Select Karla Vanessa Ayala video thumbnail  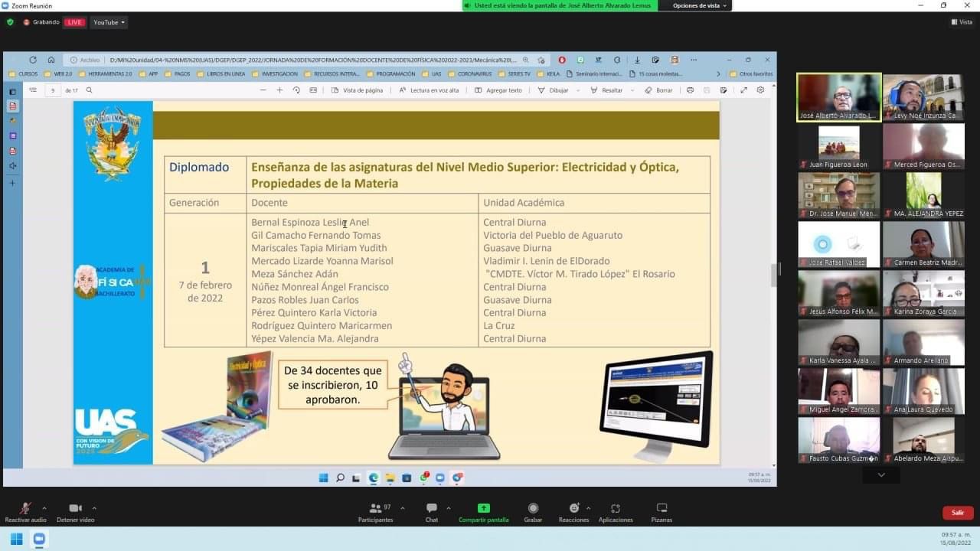838,341
